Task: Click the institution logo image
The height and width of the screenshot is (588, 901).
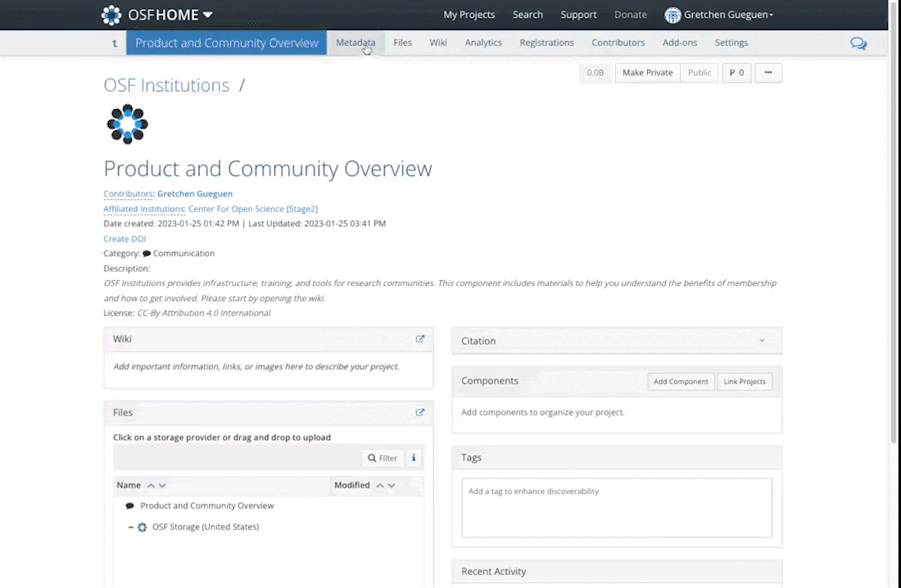Action: (x=128, y=124)
